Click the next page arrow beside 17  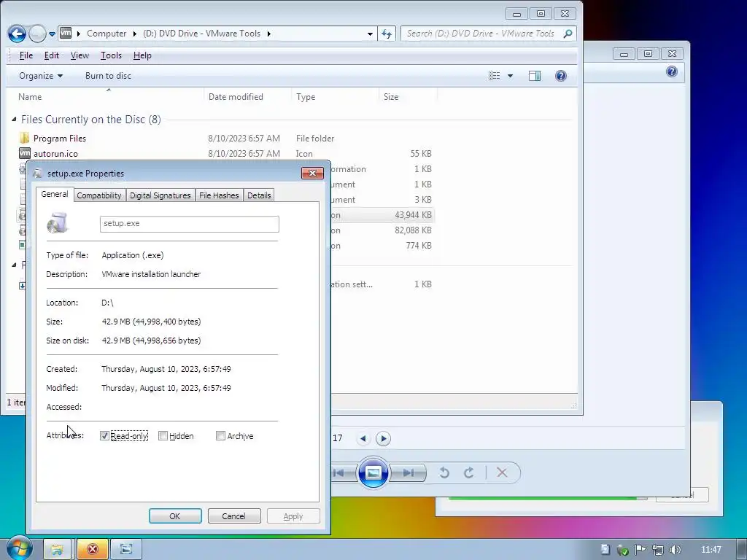pyautogui.click(x=383, y=438)
